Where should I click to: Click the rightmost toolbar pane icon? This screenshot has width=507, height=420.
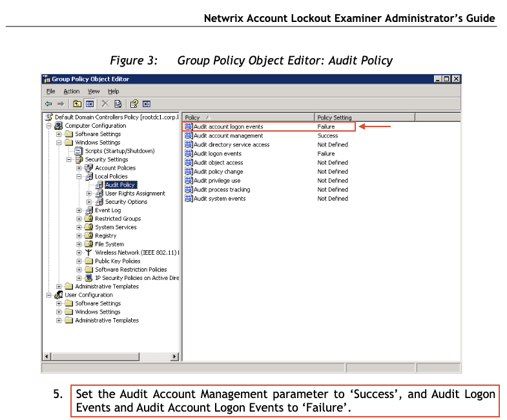[x=147, y=104]
